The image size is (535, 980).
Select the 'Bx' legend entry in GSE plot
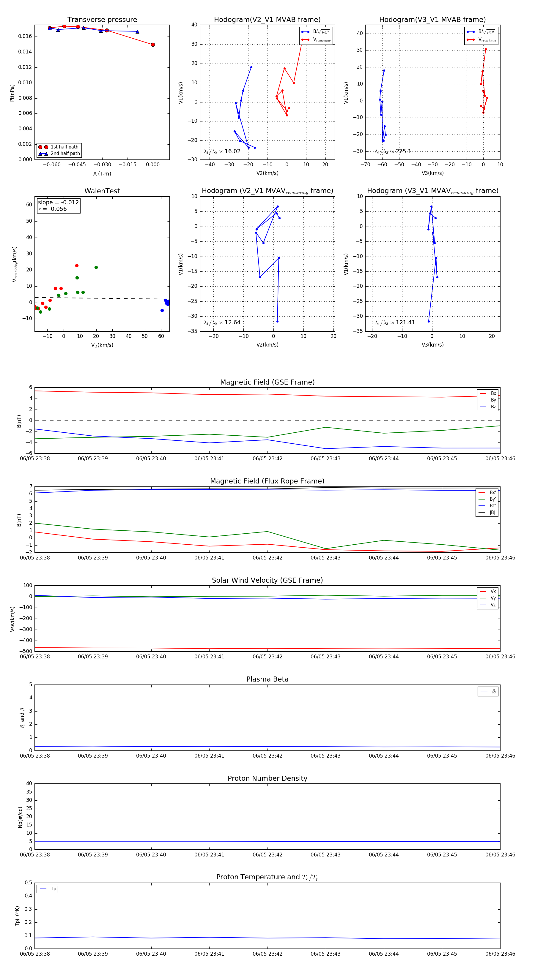click(488, 393)
